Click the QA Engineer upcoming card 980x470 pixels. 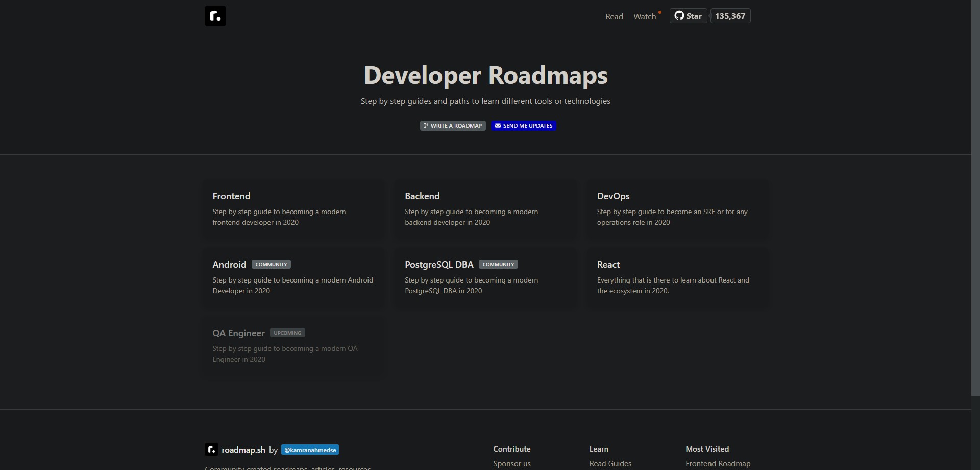pyautogui.click(x=293, y=345)
